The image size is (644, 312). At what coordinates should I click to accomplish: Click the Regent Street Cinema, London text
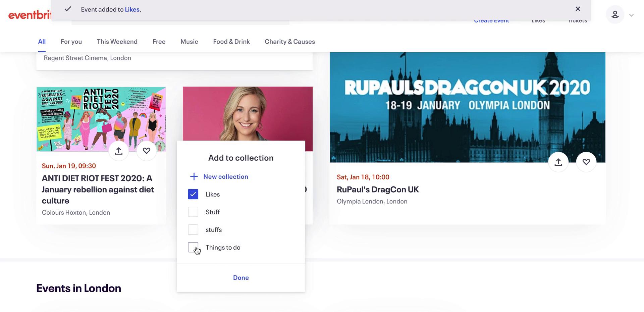(88, 58)
